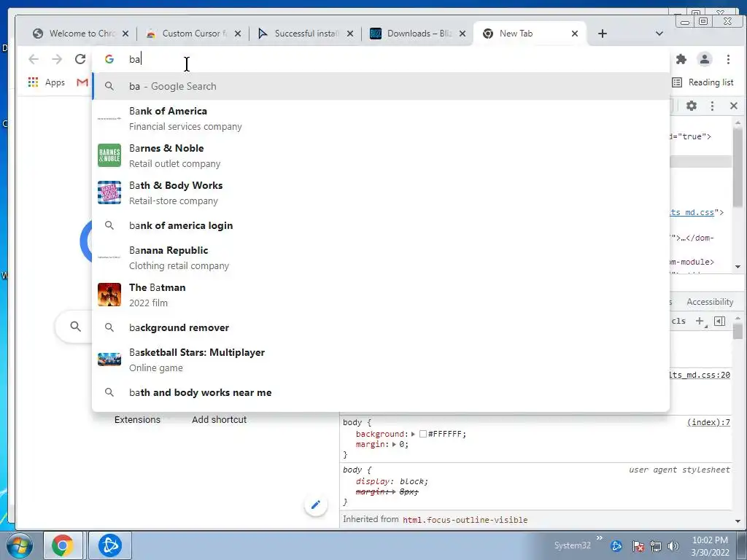The height and width of the screenshot is (560, 747).
Task: Click the Basketball Stars game thumbnail
Action: point(109,359)
